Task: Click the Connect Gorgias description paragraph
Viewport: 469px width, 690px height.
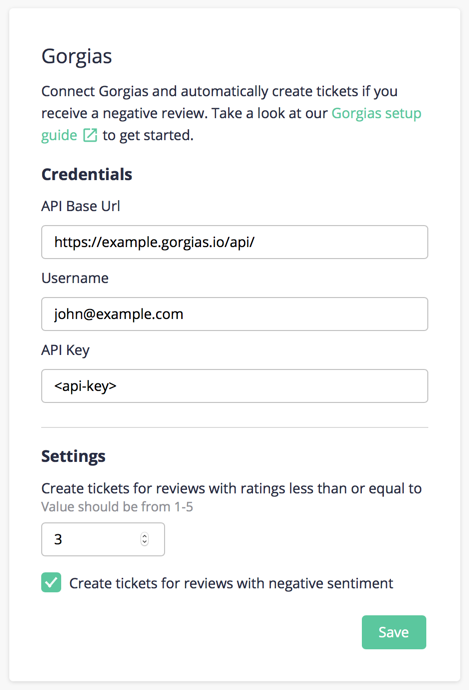Action: [x=231, y=113]
